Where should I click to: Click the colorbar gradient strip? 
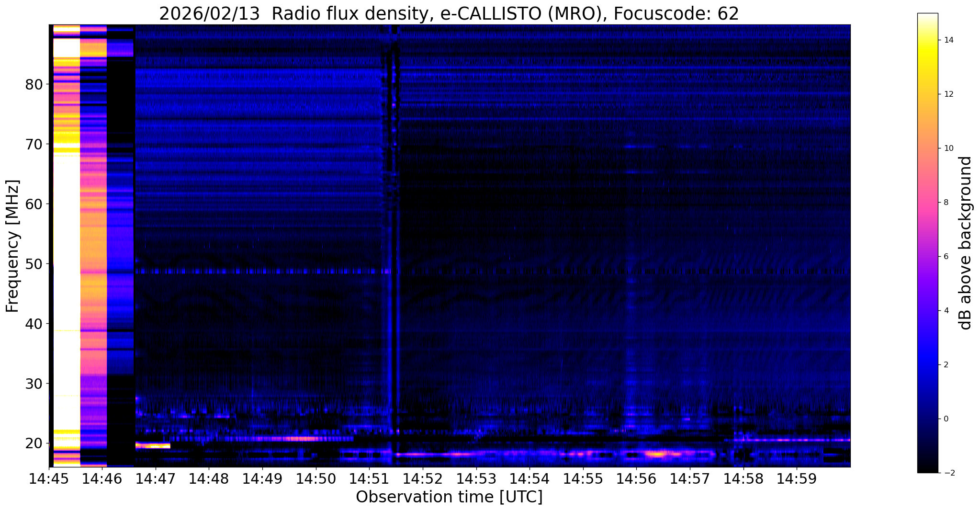(927, 243)
